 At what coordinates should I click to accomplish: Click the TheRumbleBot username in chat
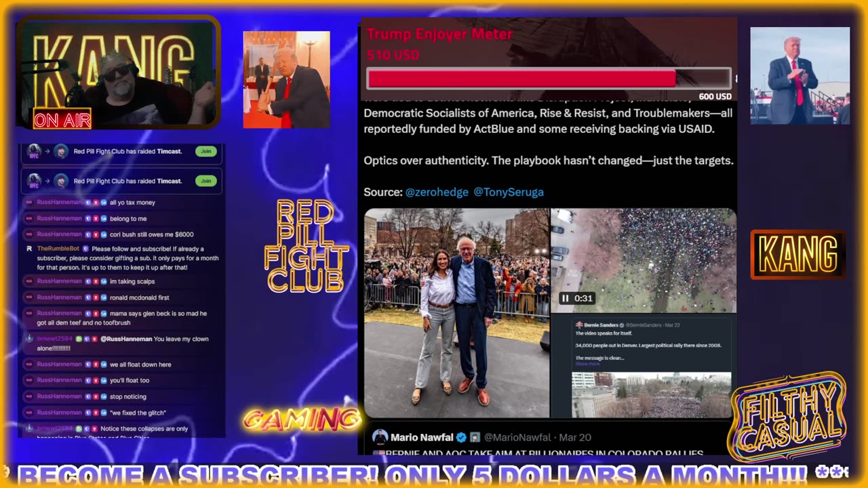(58, 249)
